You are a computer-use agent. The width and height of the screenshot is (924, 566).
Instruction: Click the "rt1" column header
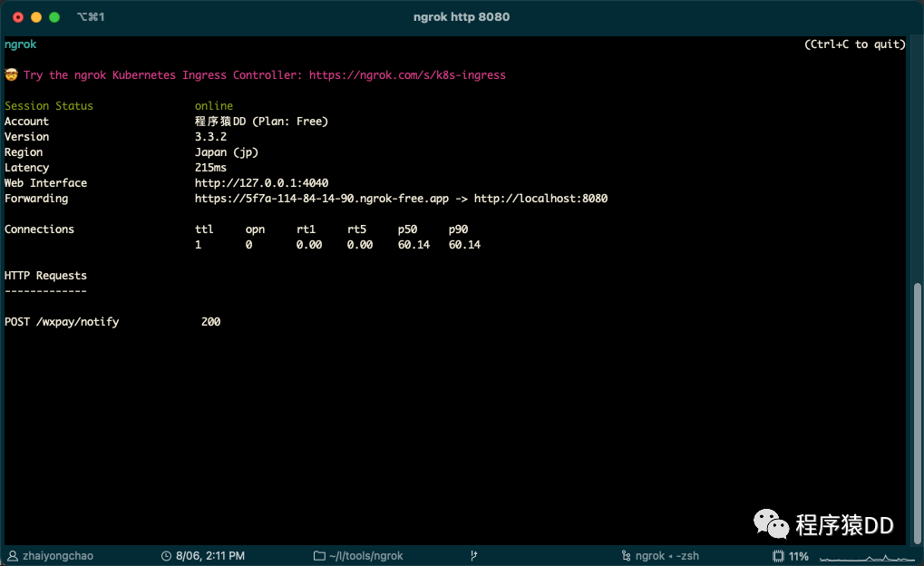click(306, 229)
